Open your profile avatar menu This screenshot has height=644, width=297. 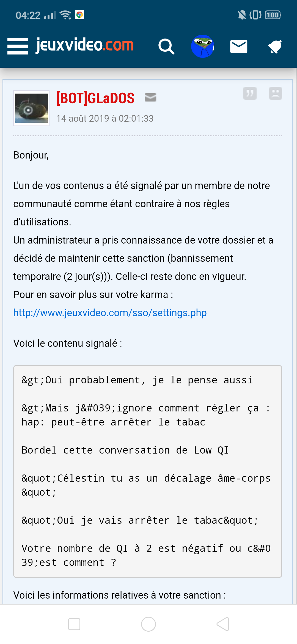click(x=203, y=46)
